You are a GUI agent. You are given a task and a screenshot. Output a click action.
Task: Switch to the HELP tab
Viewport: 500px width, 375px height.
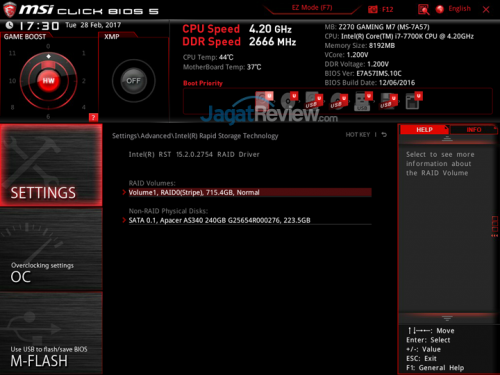pos(424,130)
